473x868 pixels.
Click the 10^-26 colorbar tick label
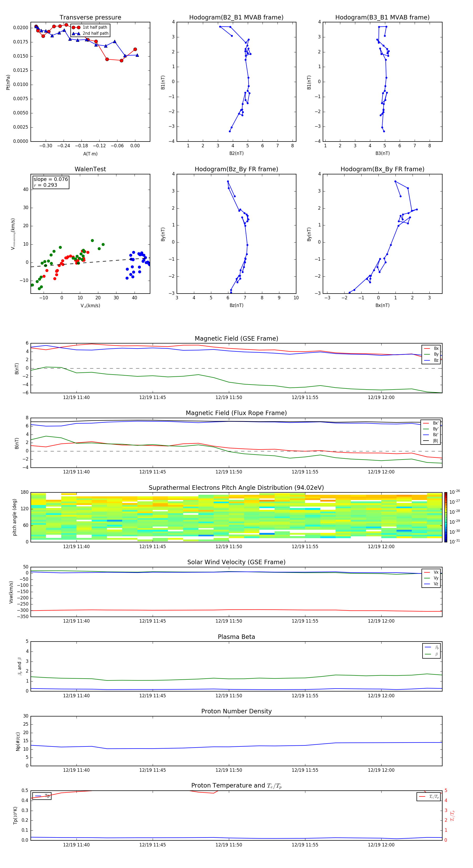point(455,492)
